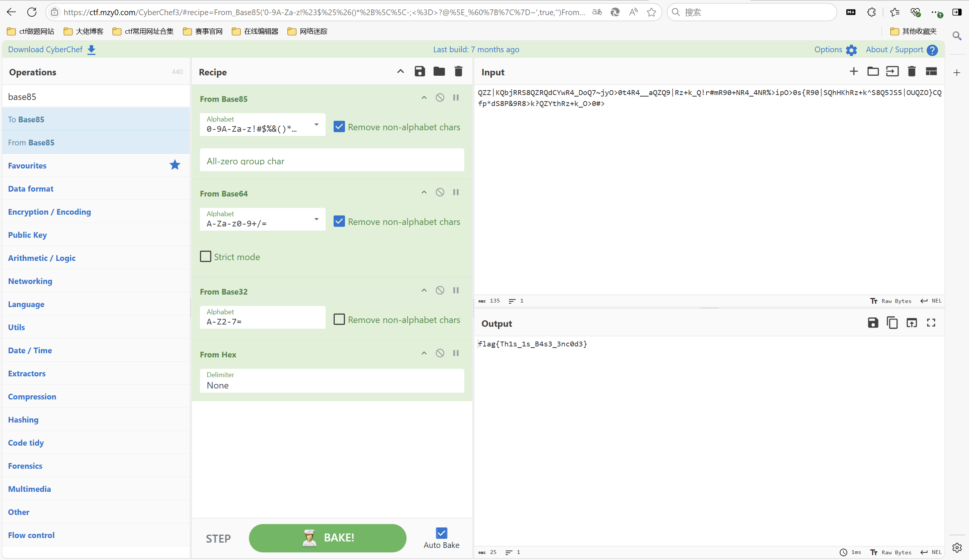Open folder as input icon
The width and height of the screenshot is (969, 560).
point(873,72)
